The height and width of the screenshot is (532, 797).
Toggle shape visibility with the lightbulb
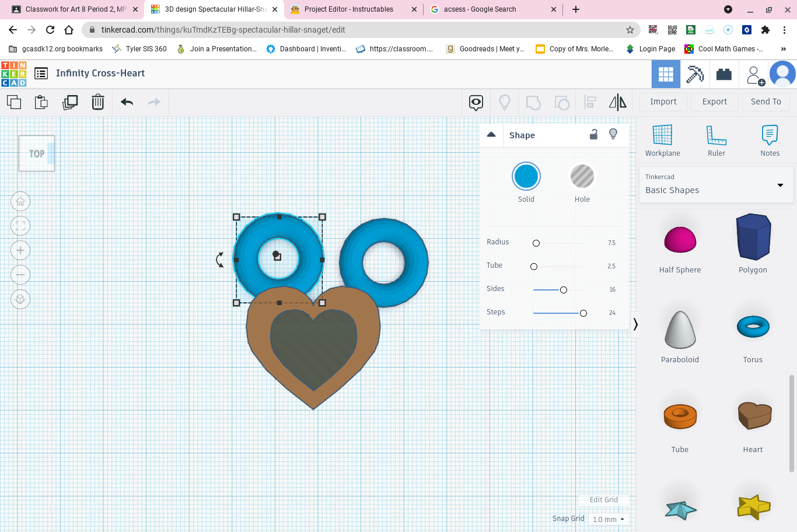(613, 134)
